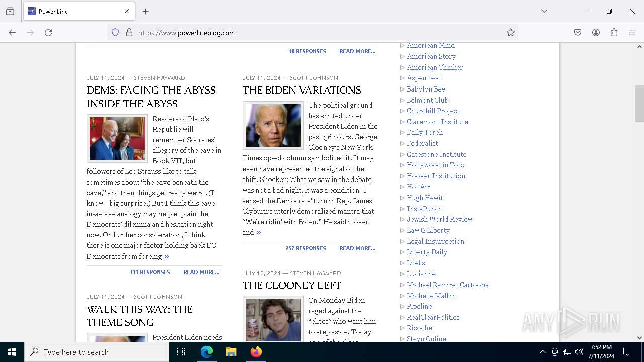Open Hoover Institution link
The width and height of the screenshot is (644, 362).
[x=436, y=176]
